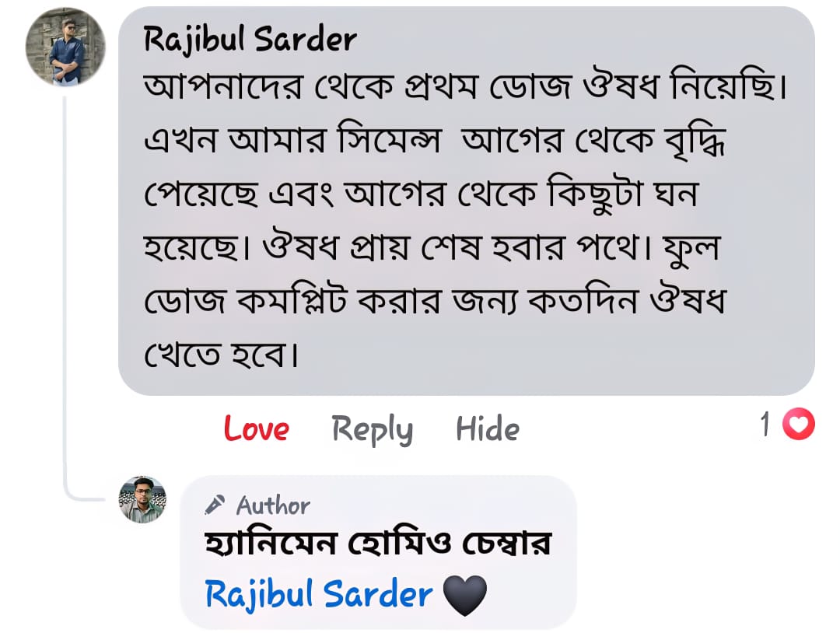The height and width of the screenshot is (633, 840).
Task: Click the line starting with "পেয়েছে এবং"
Action: [420, 195]
